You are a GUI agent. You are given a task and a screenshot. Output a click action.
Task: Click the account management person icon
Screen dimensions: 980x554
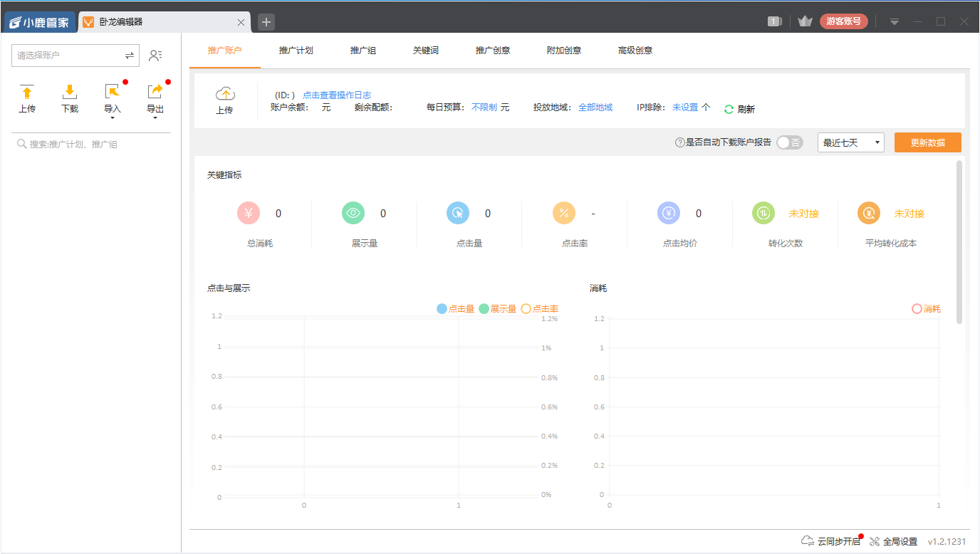[x=155, y=55]
